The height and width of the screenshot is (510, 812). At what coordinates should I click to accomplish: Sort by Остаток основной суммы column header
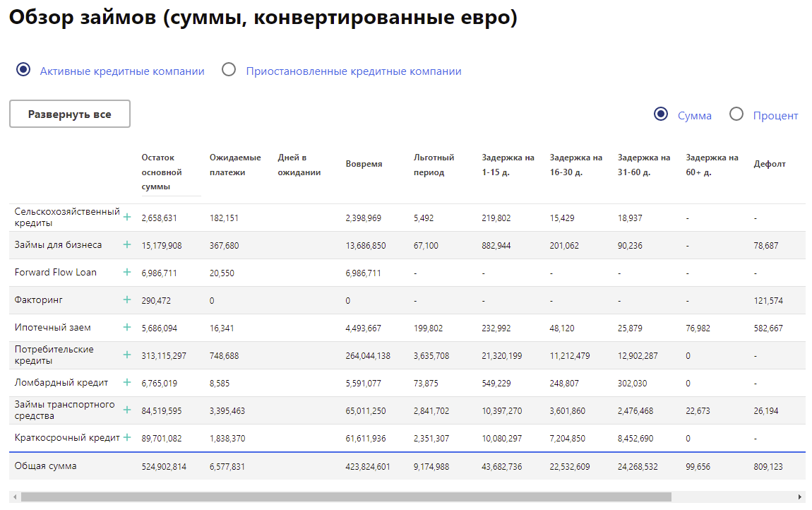pos(162,172)
